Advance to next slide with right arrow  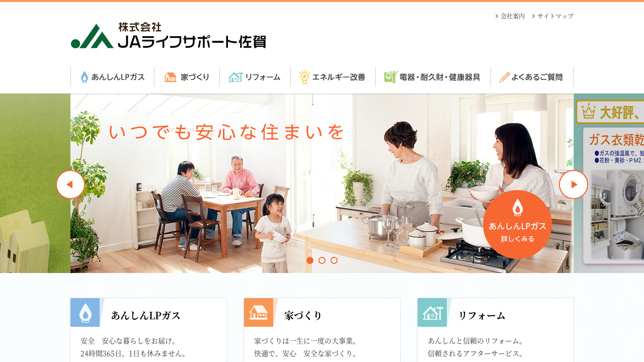[x=574, y=185]
